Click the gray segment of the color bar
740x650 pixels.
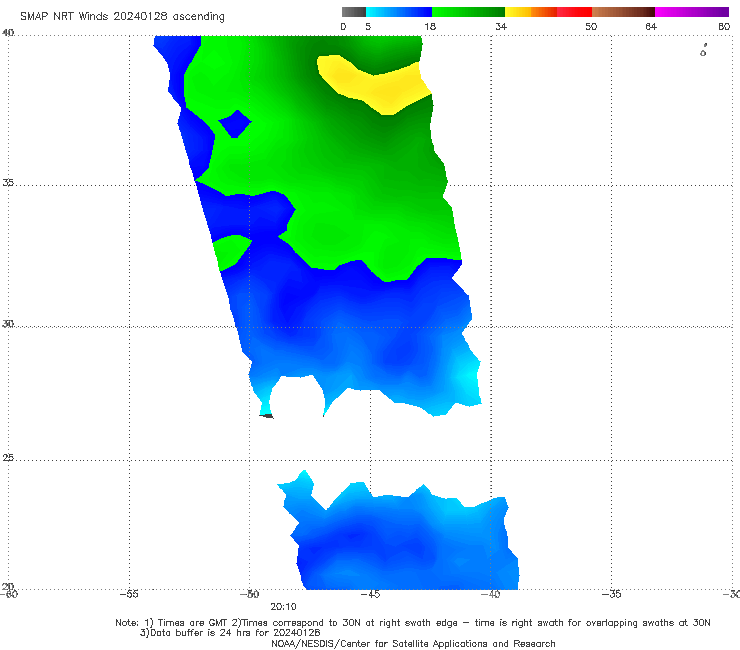pos(354,12)
